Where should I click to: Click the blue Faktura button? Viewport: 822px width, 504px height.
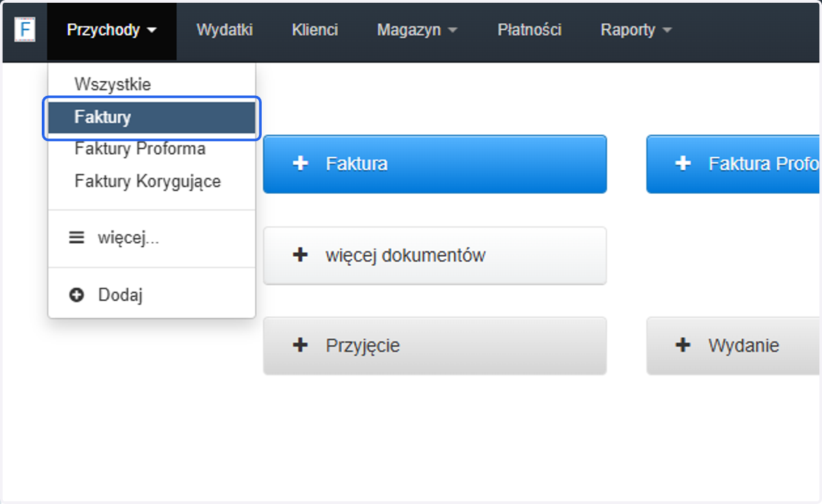click(435, 164)
